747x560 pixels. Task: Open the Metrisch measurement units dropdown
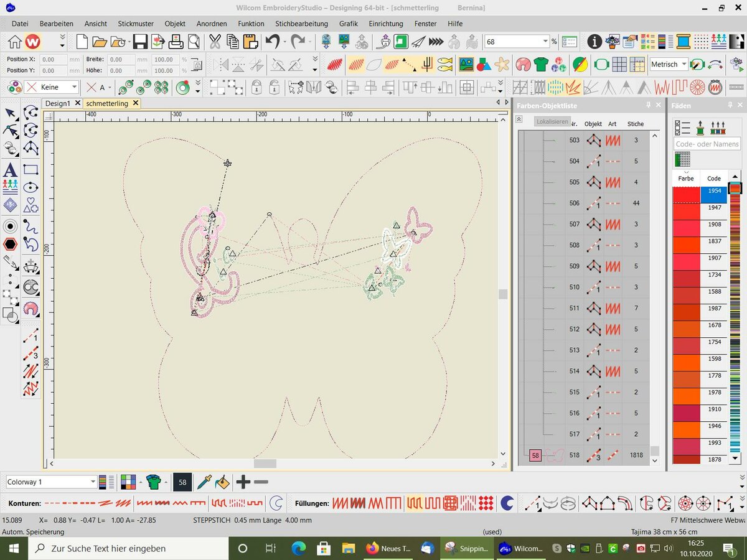pos(684,65)
